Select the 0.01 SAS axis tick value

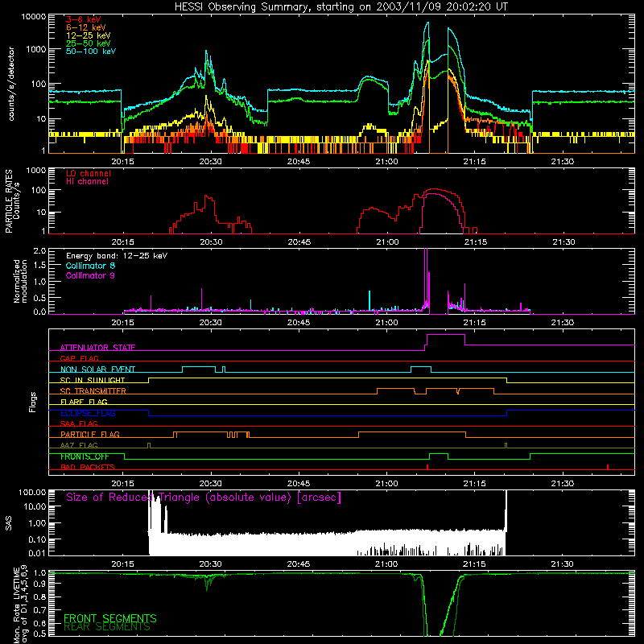37,553
